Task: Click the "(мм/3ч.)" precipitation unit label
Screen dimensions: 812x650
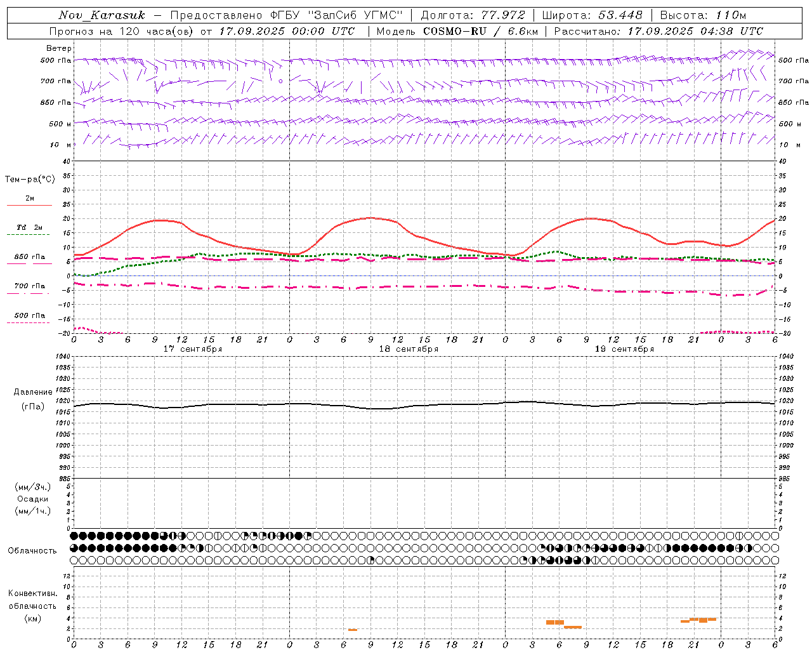Action: 33,487
